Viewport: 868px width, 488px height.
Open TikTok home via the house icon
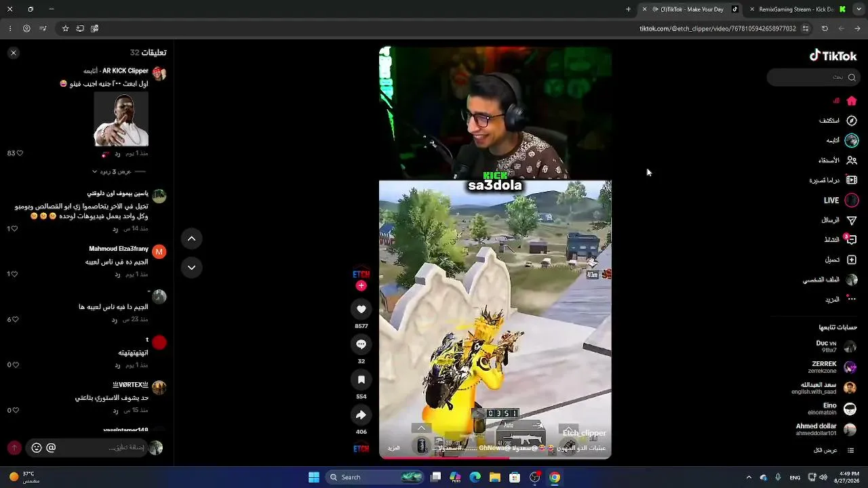click(852, 101)
